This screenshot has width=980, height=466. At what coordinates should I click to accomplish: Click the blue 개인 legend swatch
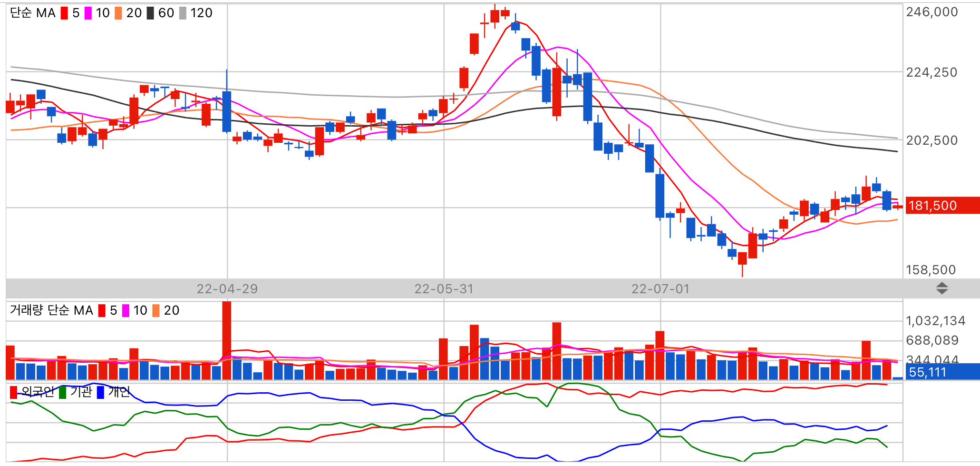(x=100, y=392)
